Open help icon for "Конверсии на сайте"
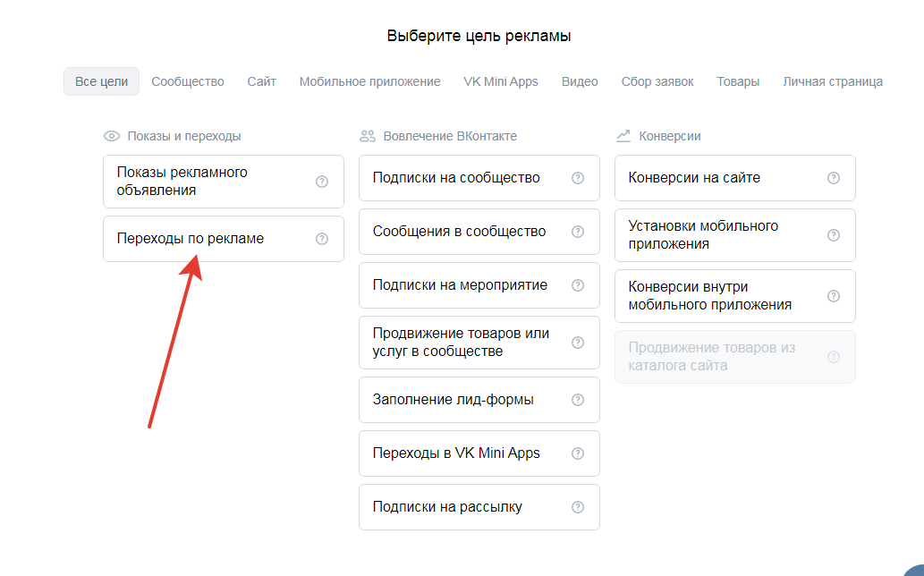Screen dimensions: 924x576 click(x=834, y=177)
